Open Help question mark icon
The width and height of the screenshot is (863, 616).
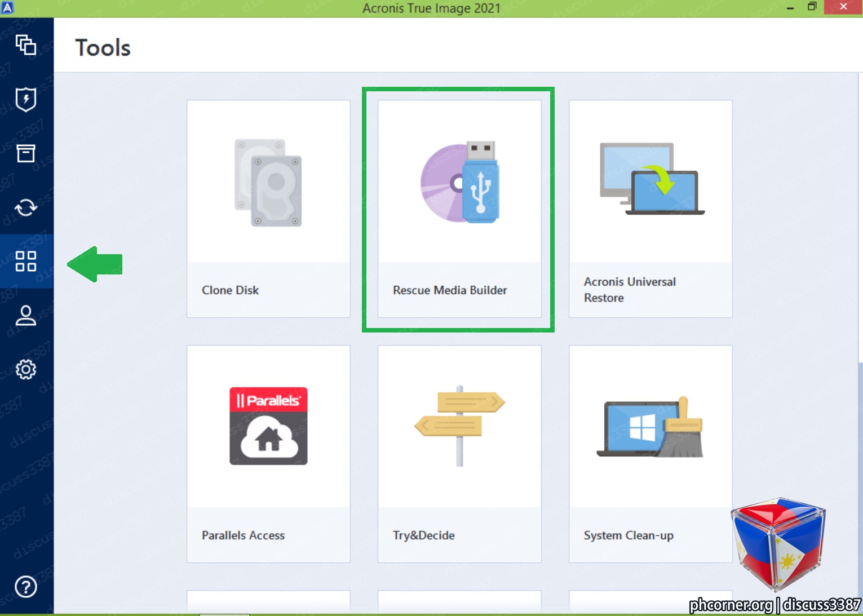tap(26, 587)
